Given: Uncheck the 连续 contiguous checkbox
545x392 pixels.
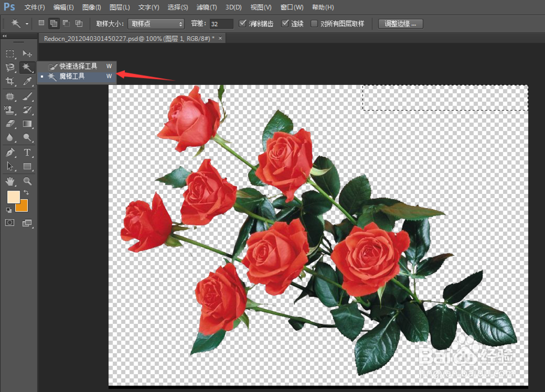Looking at the screenshot, I should tap(285, 24).
